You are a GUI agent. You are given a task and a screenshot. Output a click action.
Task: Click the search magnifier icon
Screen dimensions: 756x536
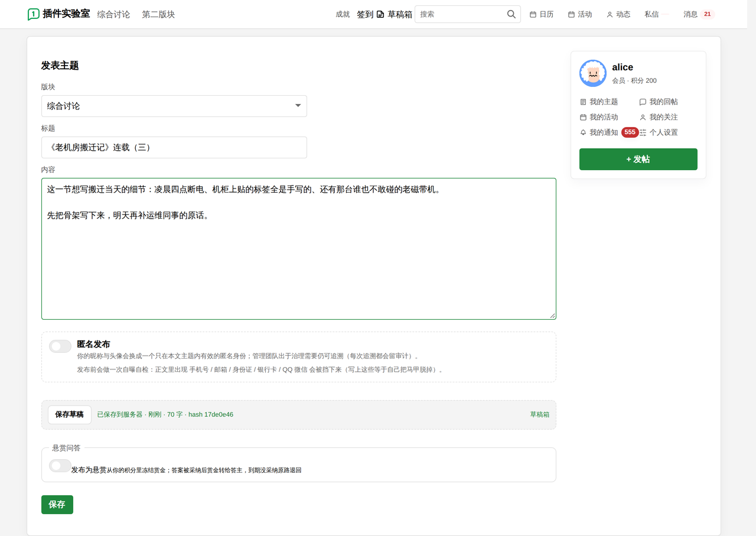(511, 14)
